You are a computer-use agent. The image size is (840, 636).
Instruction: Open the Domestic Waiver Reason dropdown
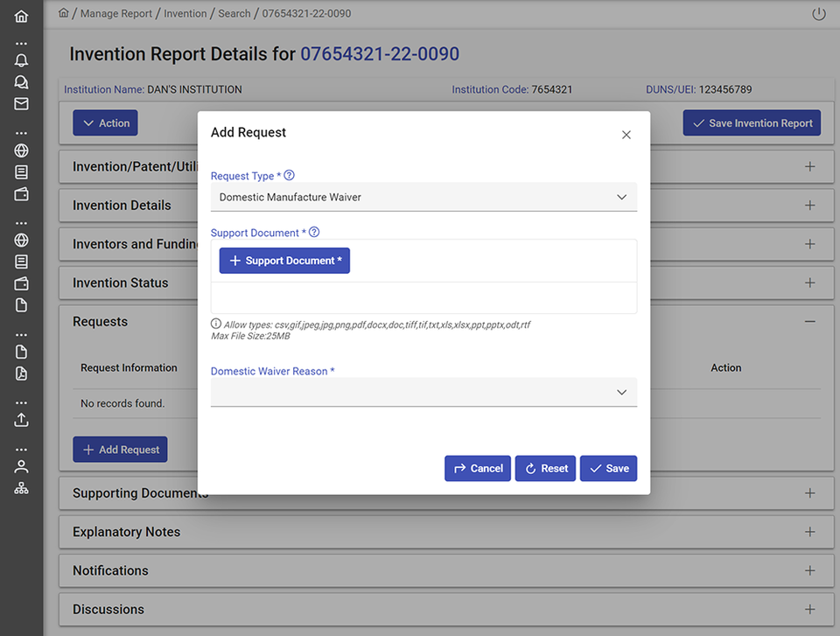pyautogui.click(x=621, y=392)
